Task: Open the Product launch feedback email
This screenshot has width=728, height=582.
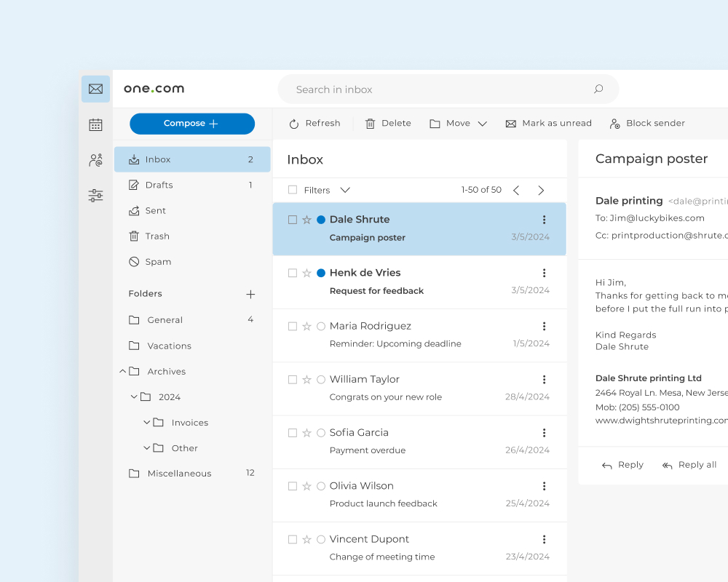Action: point(419,495)
